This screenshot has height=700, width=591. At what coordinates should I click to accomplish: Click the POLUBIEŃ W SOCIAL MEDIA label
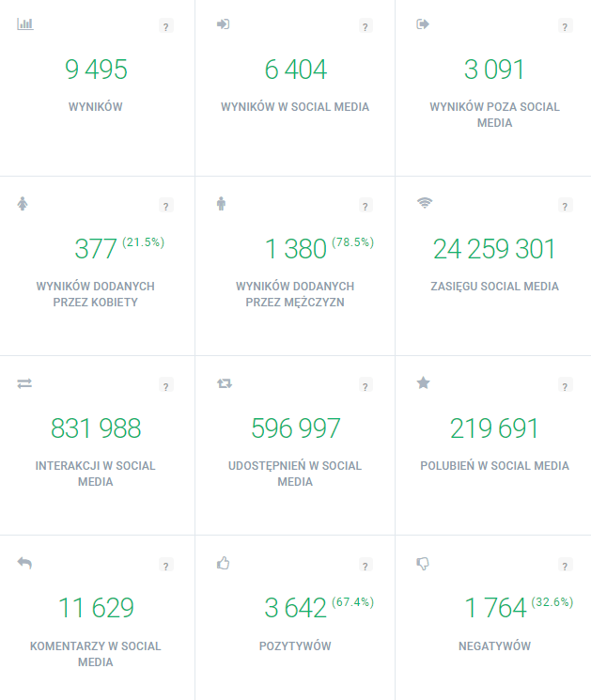tap(494, 466)
